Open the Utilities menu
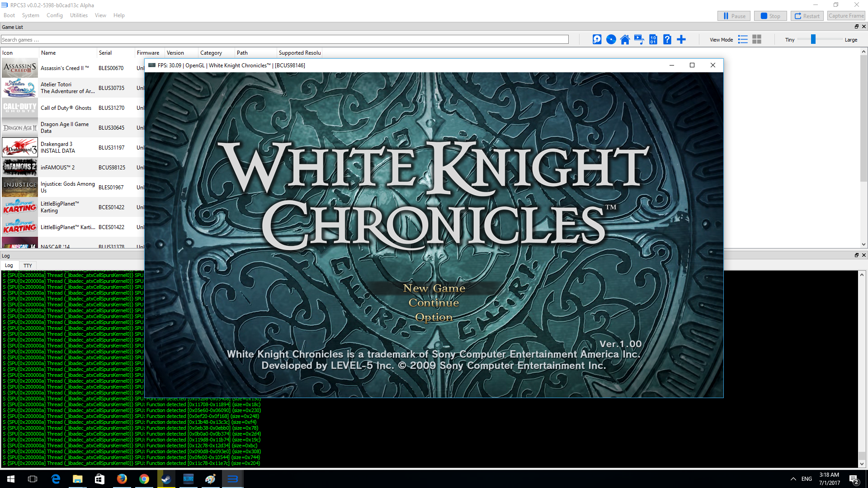 (x=79, y=15)
